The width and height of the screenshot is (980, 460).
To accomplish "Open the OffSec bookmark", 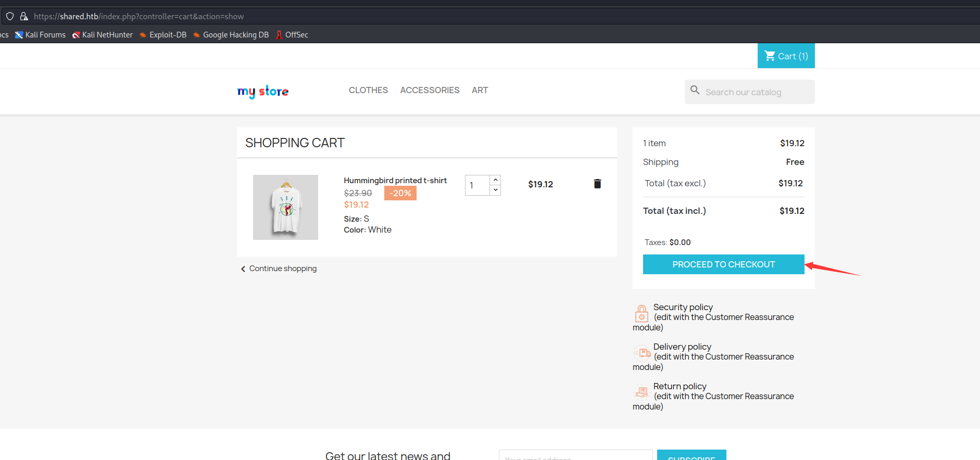I will point(292,35).
